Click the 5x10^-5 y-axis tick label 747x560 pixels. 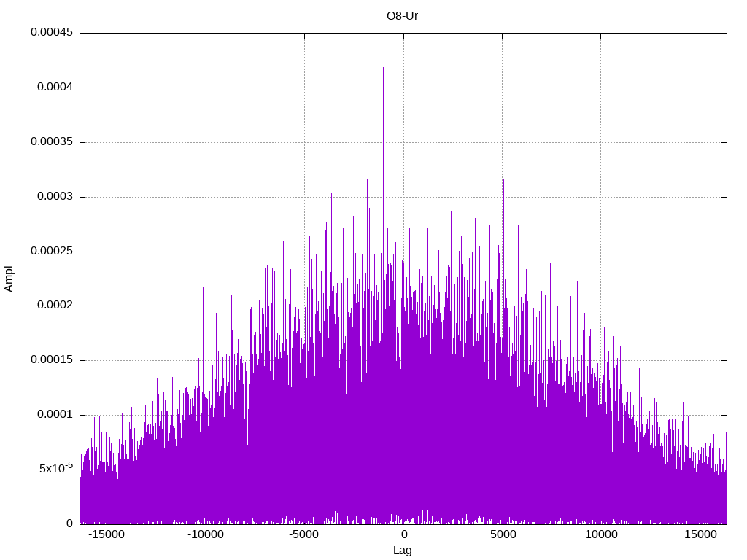(x=56, y=468)
